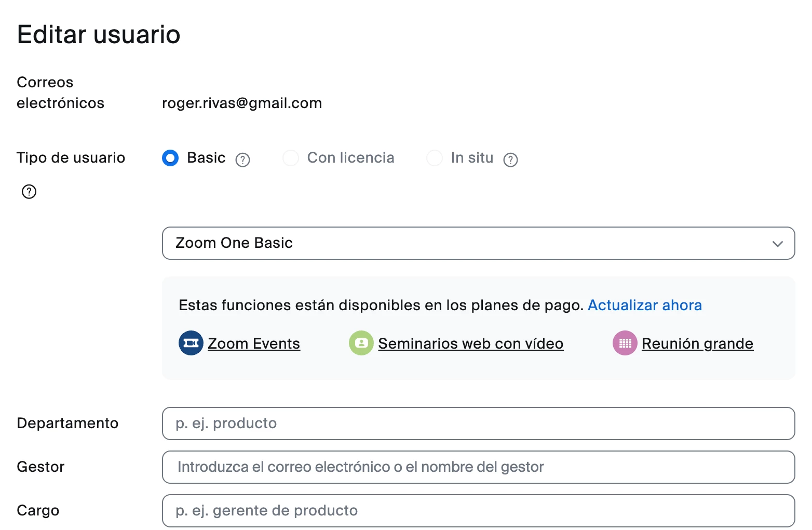Screen dimensions: 812x530
Task: Click the help icon next to Basic
Action: (x=242, y=160)
